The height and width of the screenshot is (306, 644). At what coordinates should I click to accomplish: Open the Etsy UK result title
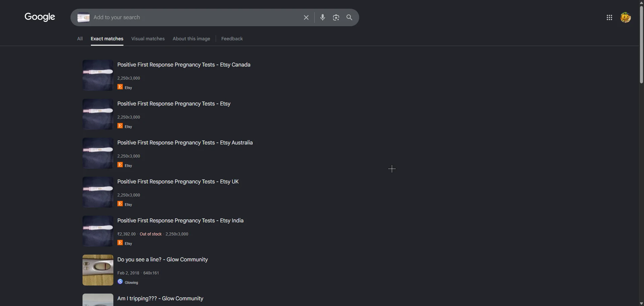[178, 182]
